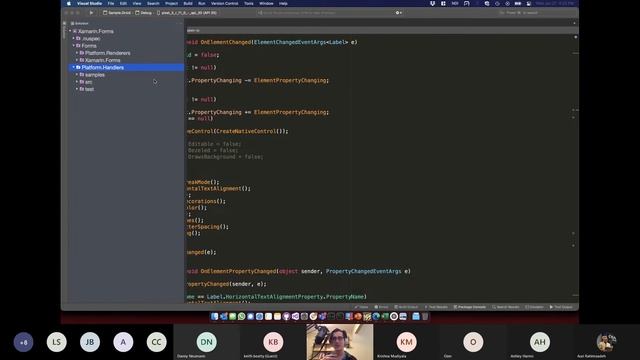Click the OnElementChanged method name in code
This screenshot has width=640, height=360.
tap(226, 42)
